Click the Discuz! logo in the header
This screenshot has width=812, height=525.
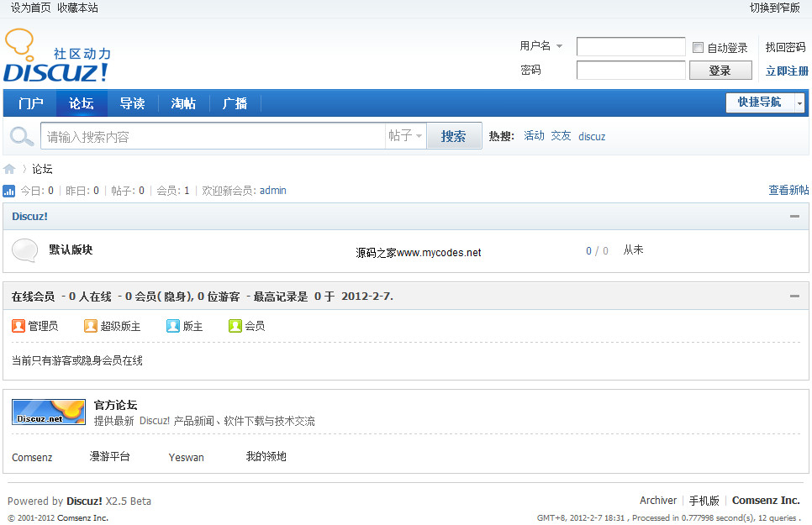(57, 55)
